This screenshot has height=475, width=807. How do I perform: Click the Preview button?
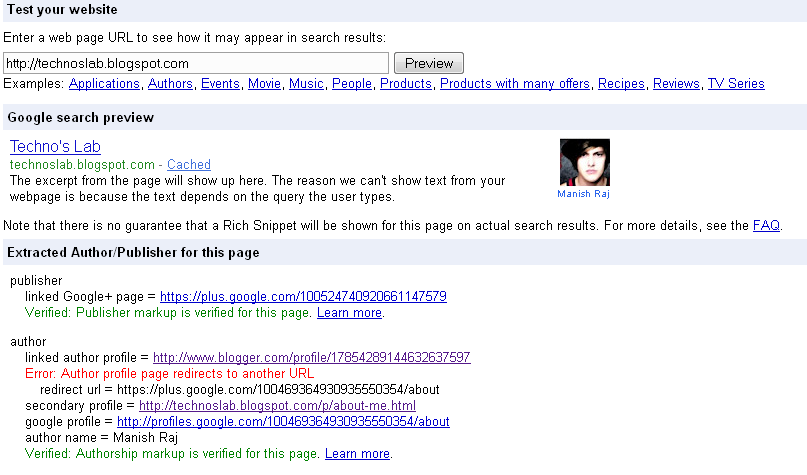click(x=429, y=63)
